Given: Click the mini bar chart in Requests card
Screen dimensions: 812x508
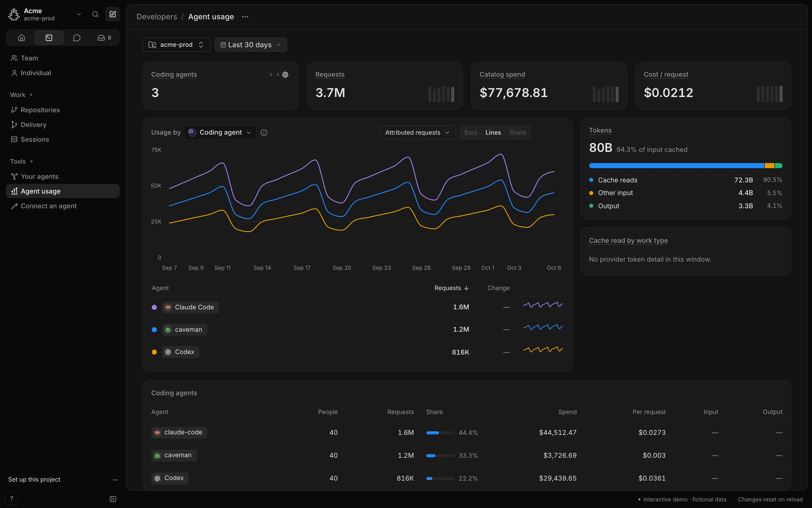Looking at the screenshot, I should (x=441, y=94).
